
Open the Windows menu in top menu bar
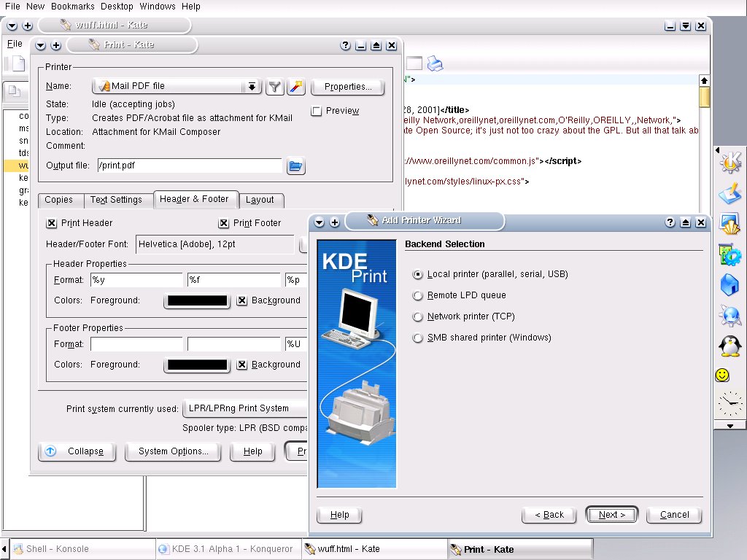(x=158, y=7)
